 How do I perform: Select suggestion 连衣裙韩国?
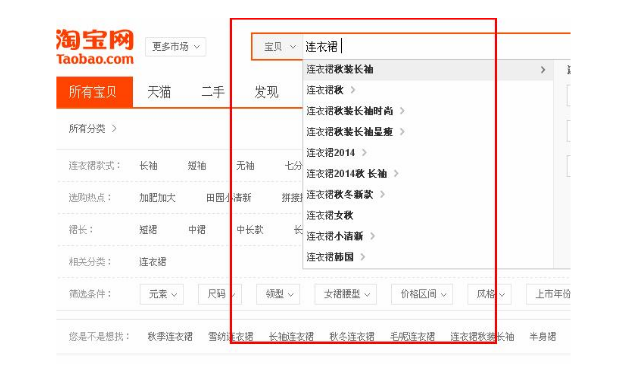point(330,257)
